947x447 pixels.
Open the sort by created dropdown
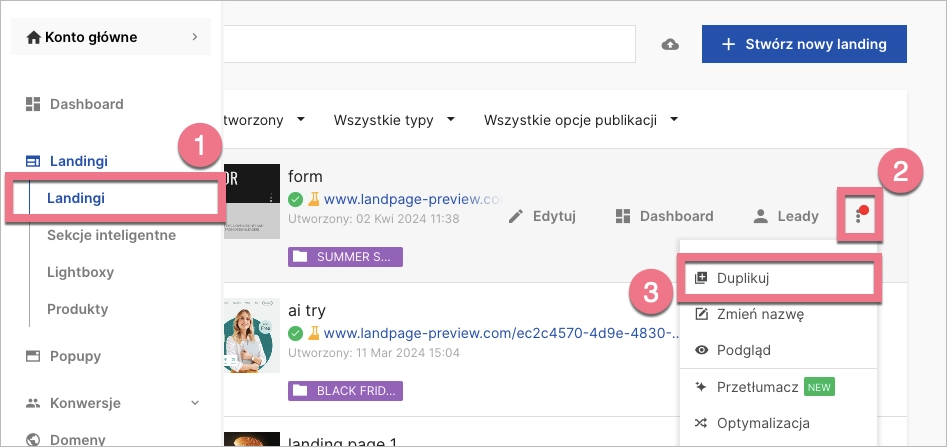click(265, 120)
